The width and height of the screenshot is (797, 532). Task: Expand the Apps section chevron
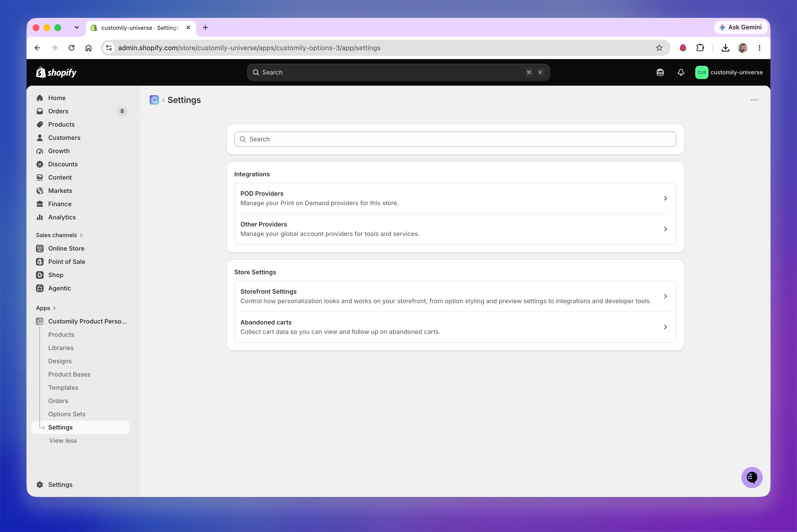(54, 308)
